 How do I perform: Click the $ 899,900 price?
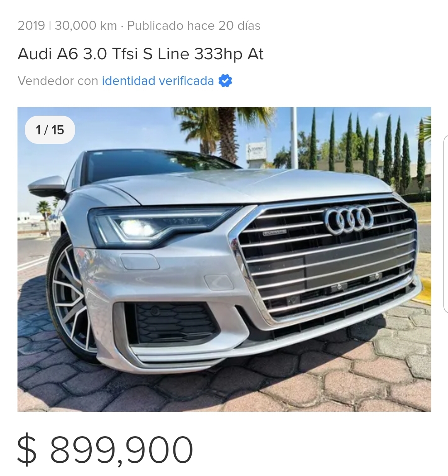click(x=121, y=449)
